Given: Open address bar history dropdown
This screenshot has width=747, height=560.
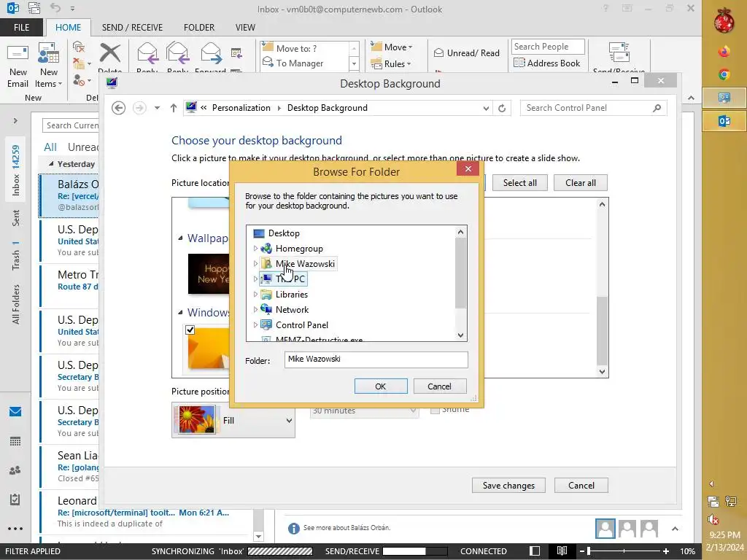Looking at the screenshot, I should (486, 108).
